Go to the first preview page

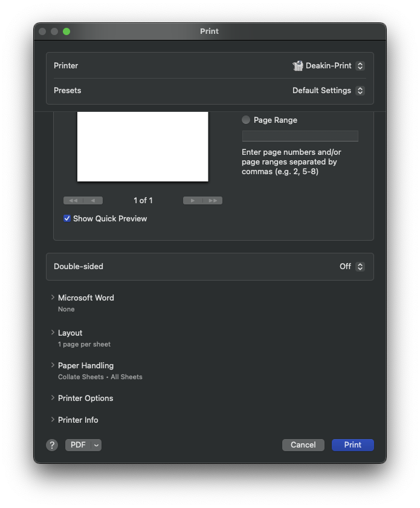(x=73, y=201)
